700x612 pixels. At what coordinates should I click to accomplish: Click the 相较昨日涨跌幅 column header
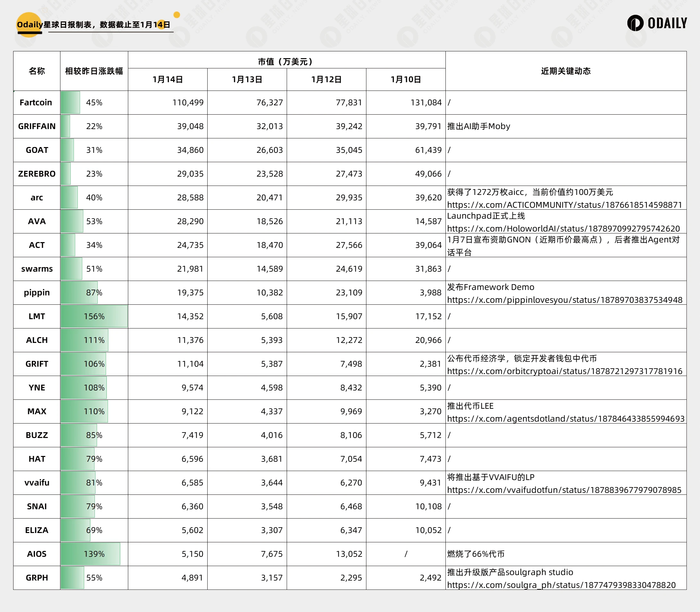(94, 71)
